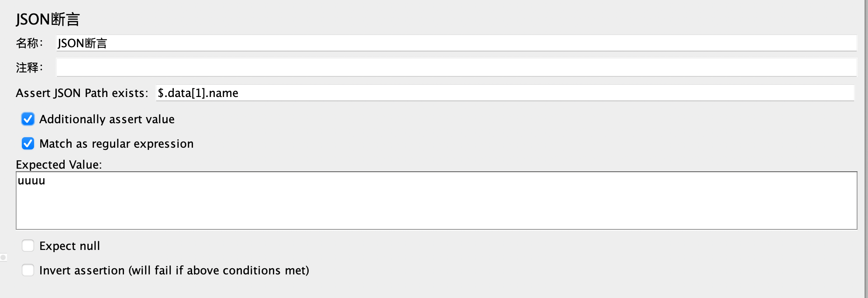Disable Match as regular expression checkbox
The height and width of the screenshot is (298, 868).
coord(28,144)
